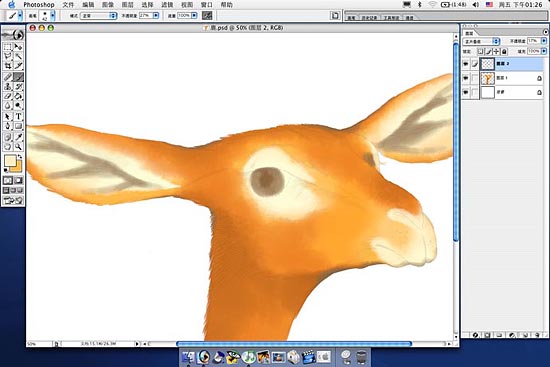Viewport: 550px width, 367px height.
Task: Open the 图像 (Image) menu
Action: (x=108, y=5)
